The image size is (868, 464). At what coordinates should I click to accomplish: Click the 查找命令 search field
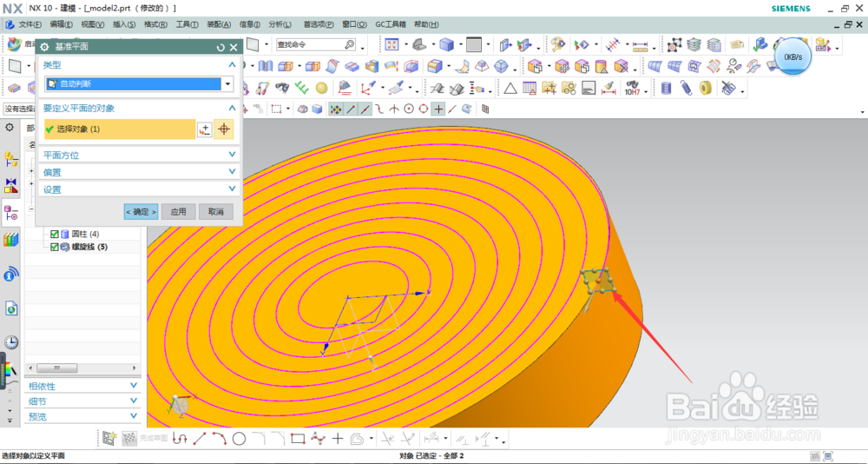pyautogui.click(x=316, y=44)
